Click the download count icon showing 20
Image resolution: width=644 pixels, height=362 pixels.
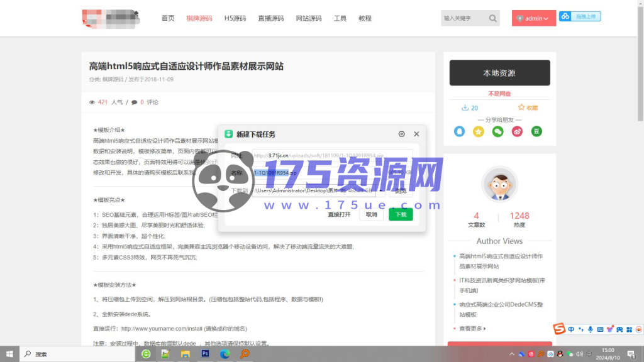(465, 107)
